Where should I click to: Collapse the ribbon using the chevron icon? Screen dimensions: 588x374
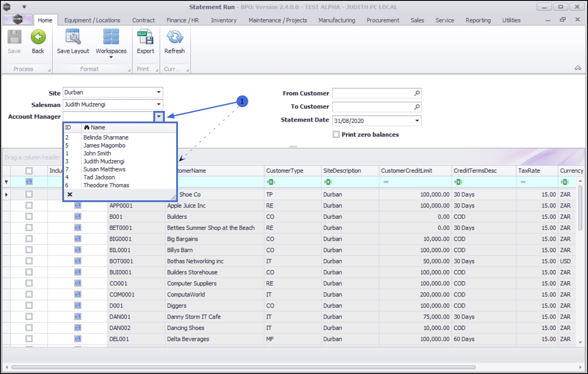[x=578, y=68]
